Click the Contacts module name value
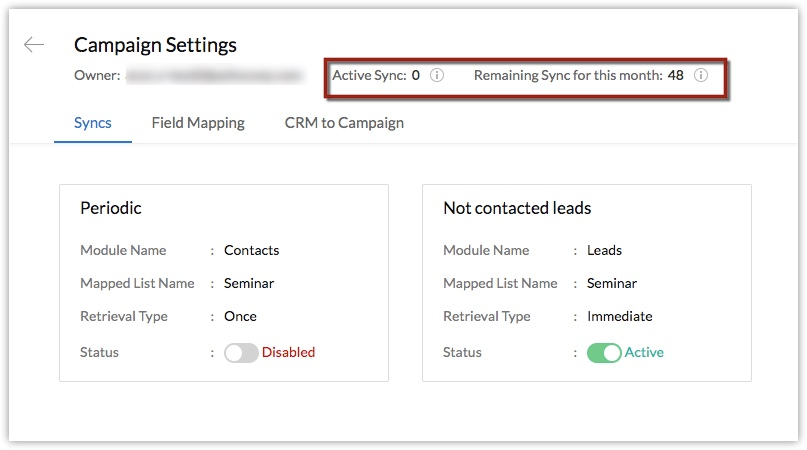807x450 pixels. 251,250
